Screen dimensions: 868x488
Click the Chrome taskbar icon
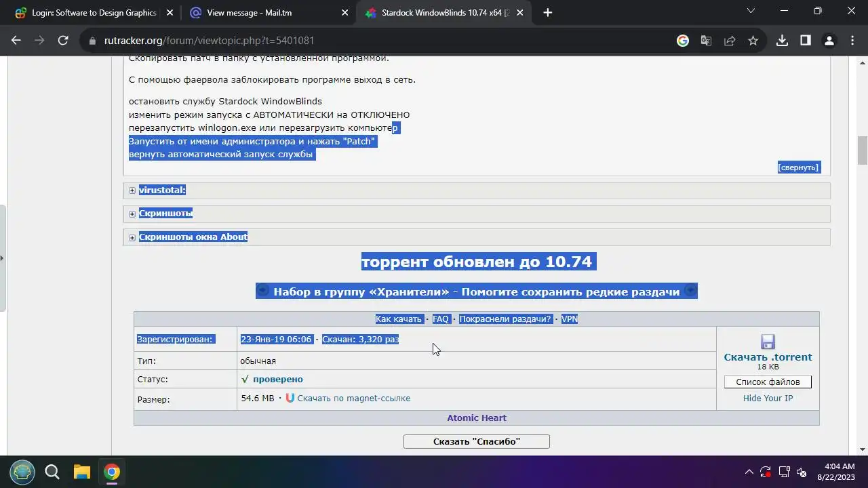click(x=112, y=472)
